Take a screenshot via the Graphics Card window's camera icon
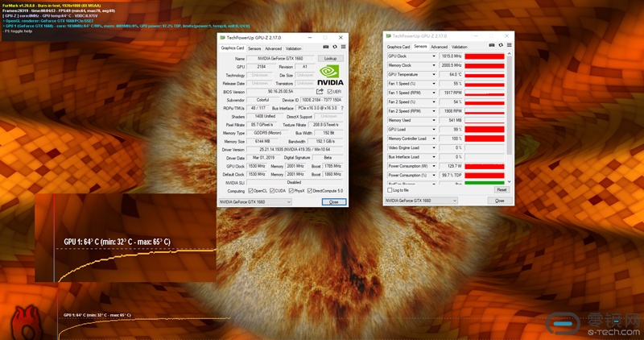Viewport: 644px width, 340px height. click(326, 47)
